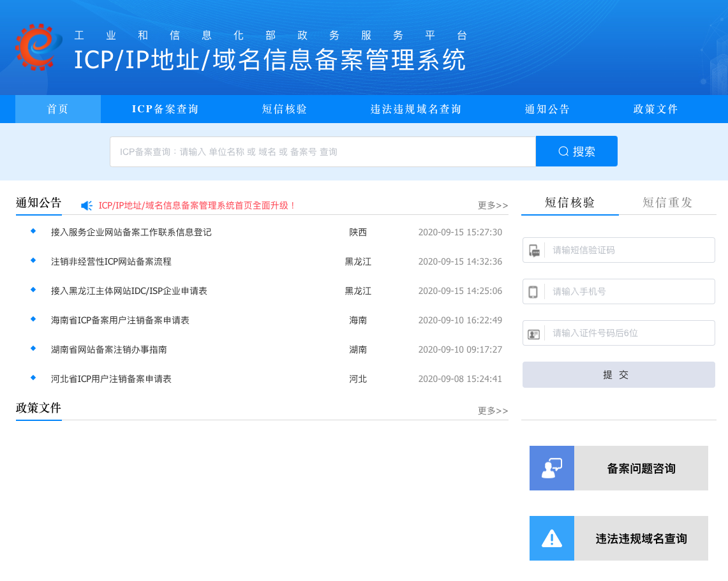Switch to the 短信重发 tab
This screenshot has width=728, height=581.
click(x=667, y=203)
